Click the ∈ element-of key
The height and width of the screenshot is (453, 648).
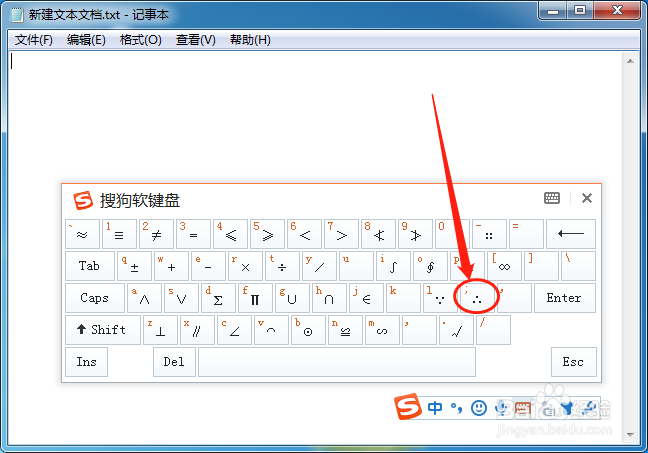(366, 298)
